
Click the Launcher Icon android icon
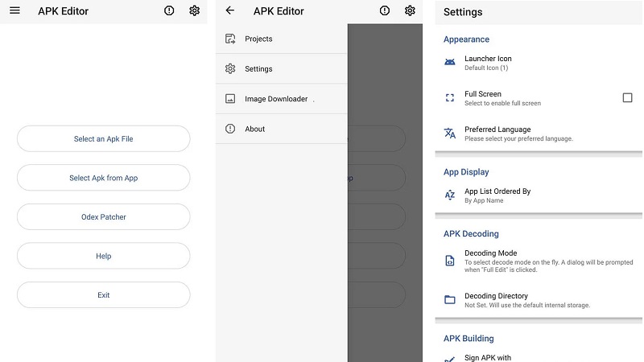(x=450, y=63)
